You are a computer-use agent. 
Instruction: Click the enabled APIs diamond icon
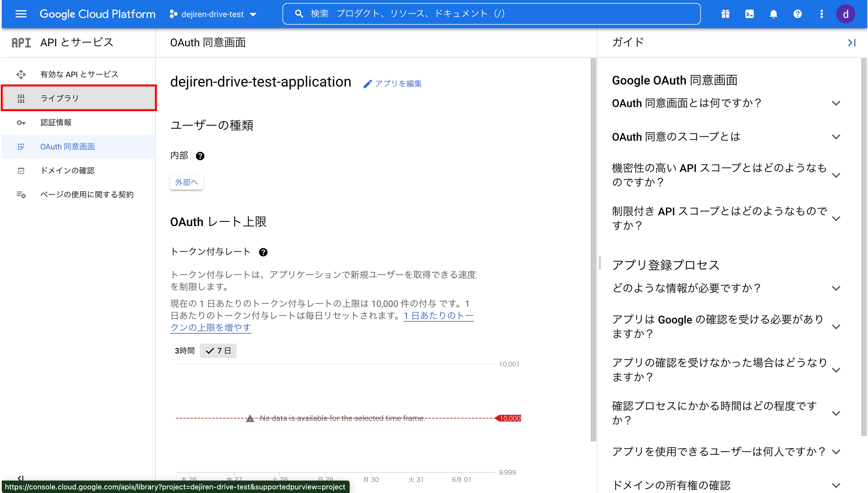pos(21,74)
